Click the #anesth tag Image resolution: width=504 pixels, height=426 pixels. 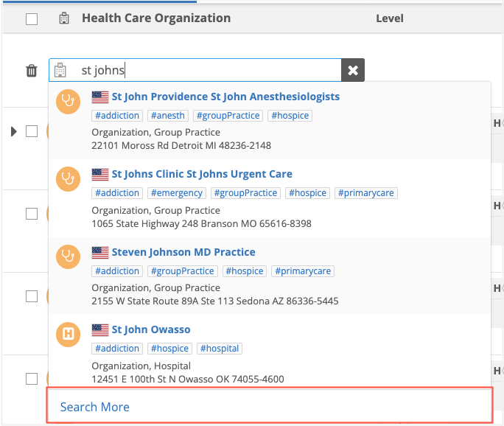pos(167,116)
